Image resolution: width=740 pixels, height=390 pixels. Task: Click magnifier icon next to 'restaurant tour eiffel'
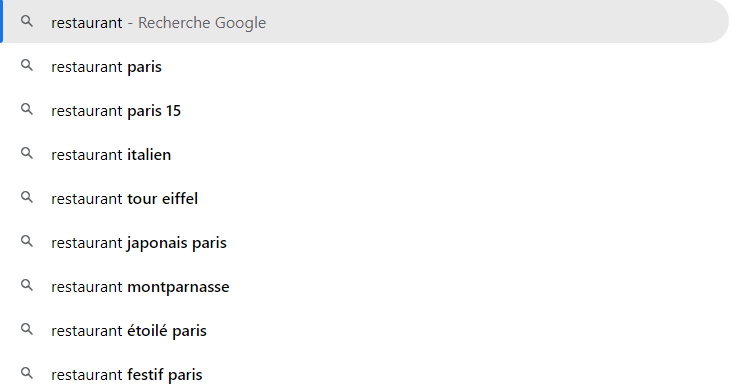tap(27, 197)
